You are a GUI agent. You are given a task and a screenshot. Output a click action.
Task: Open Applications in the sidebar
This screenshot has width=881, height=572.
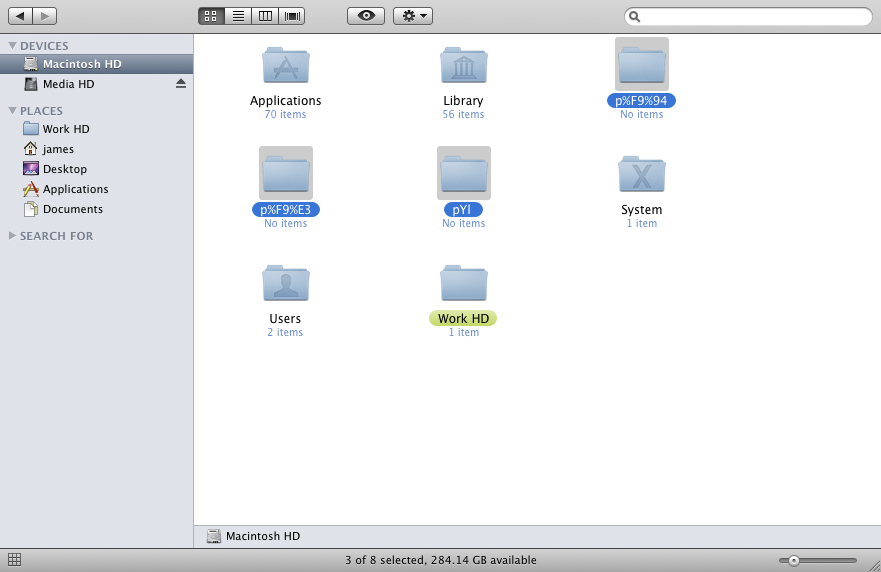(x=97, y=189)
